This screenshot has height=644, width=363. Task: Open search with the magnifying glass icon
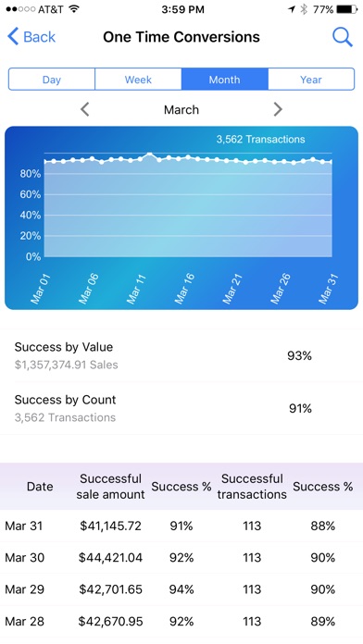[x=343, y=37]
